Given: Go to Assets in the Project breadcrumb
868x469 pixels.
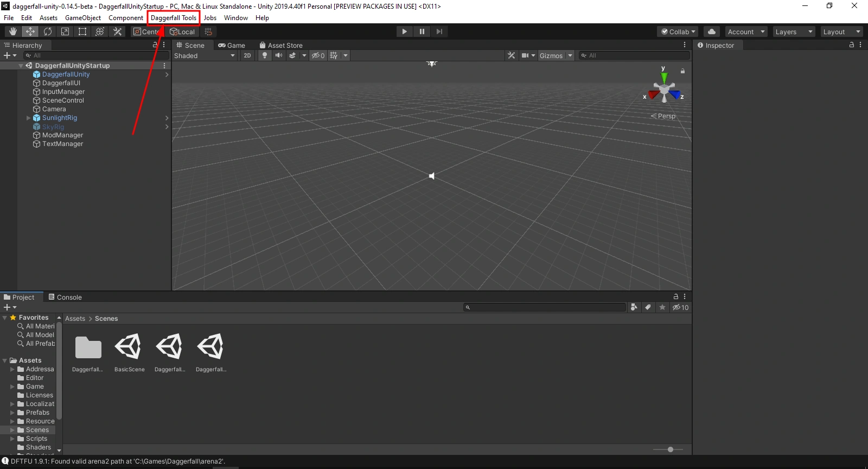Looking at the screenshot, I should (75, 319).
